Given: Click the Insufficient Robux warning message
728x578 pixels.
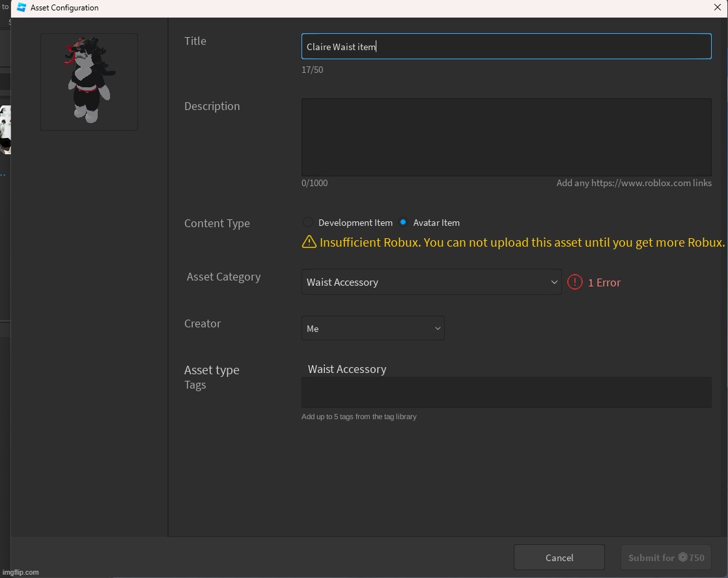Looking at the screenshot, I should coord(522,242).
